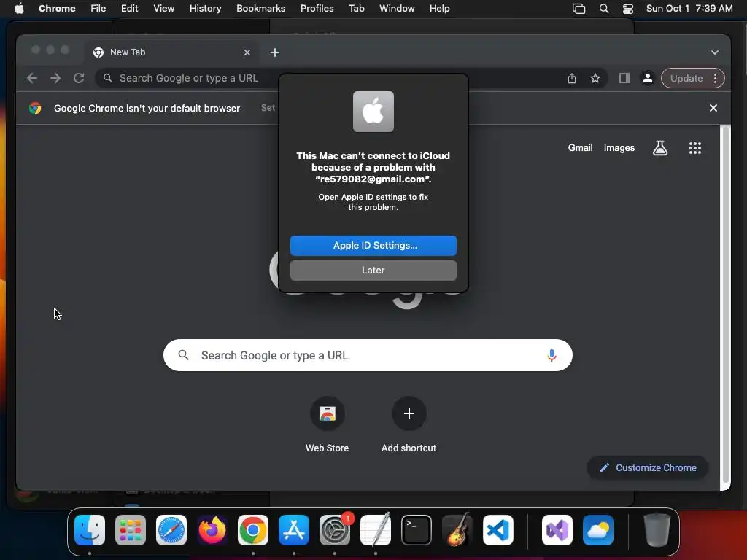Open Customize Chrome
747x560 pixels.
pos(648,467)
